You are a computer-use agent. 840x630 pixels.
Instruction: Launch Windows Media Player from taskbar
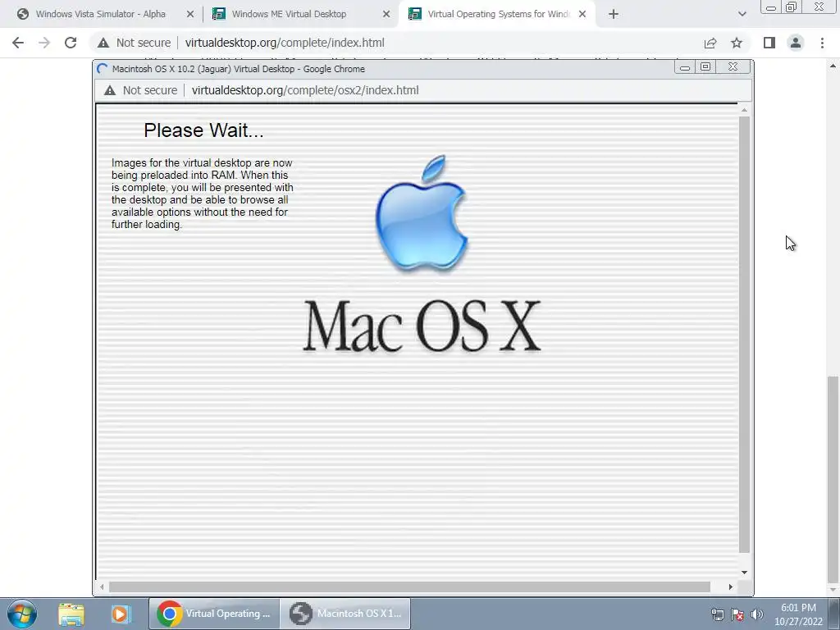pos(121,614)
